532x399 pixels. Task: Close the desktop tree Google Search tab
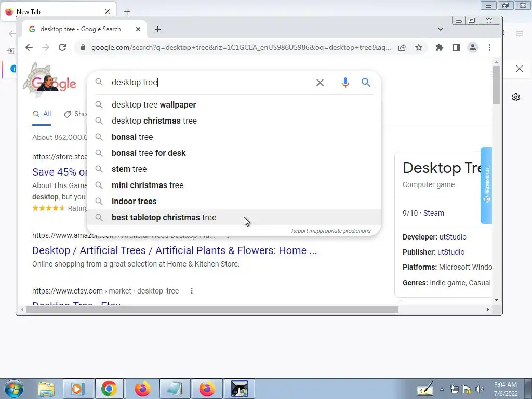pyautogui.click(x=138, y=29)
